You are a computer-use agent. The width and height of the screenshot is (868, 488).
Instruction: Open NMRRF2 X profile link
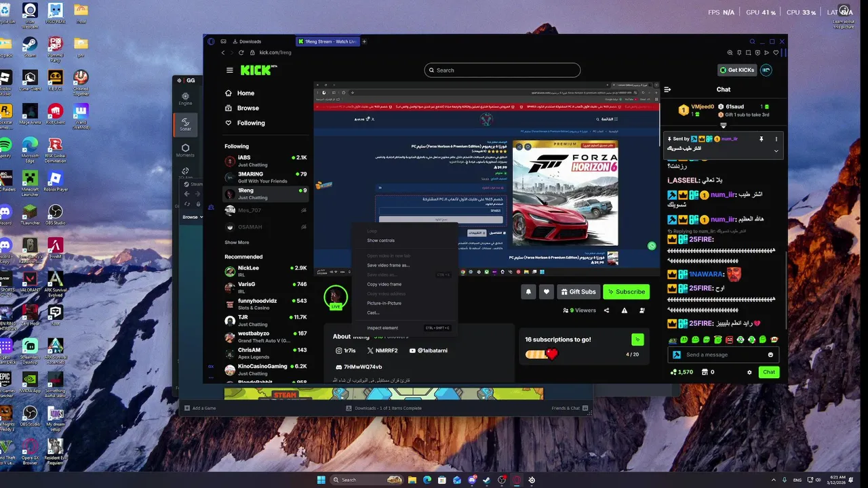pos(382,350)
